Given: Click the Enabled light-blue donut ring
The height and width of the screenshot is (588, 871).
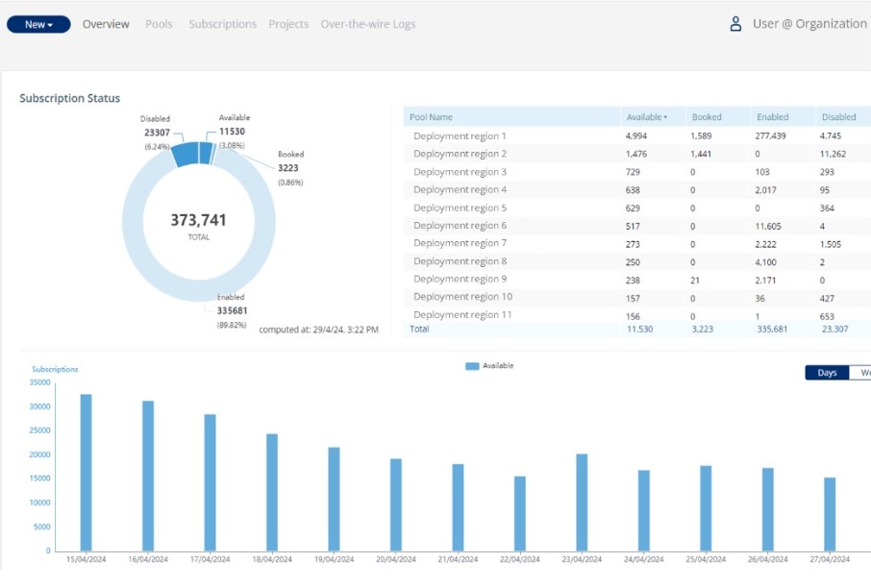Looking at the screenshot, I should 133,222.
